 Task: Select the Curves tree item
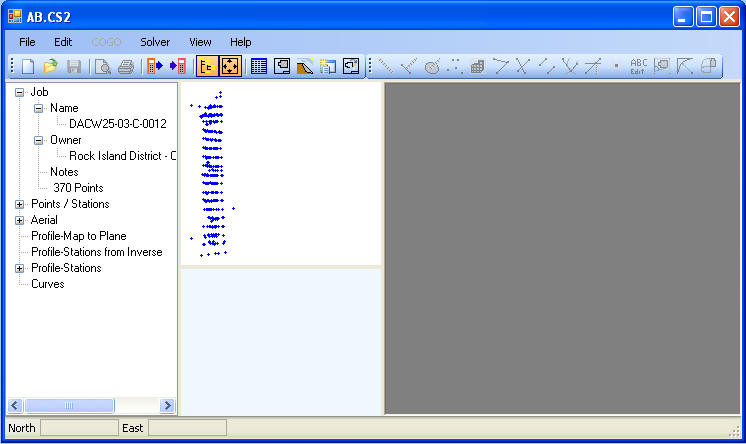pos(48,284)
